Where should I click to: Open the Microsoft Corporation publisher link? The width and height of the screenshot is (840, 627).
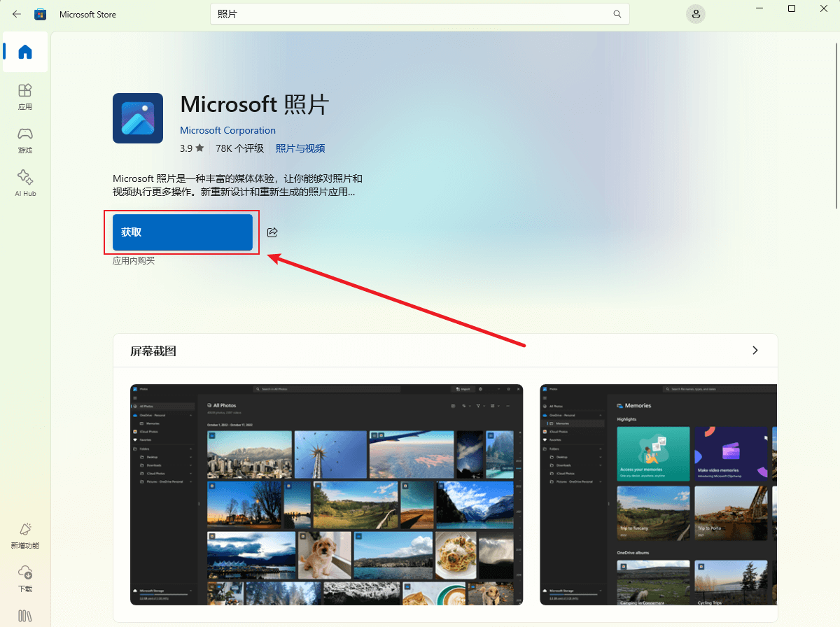[227, 130]
